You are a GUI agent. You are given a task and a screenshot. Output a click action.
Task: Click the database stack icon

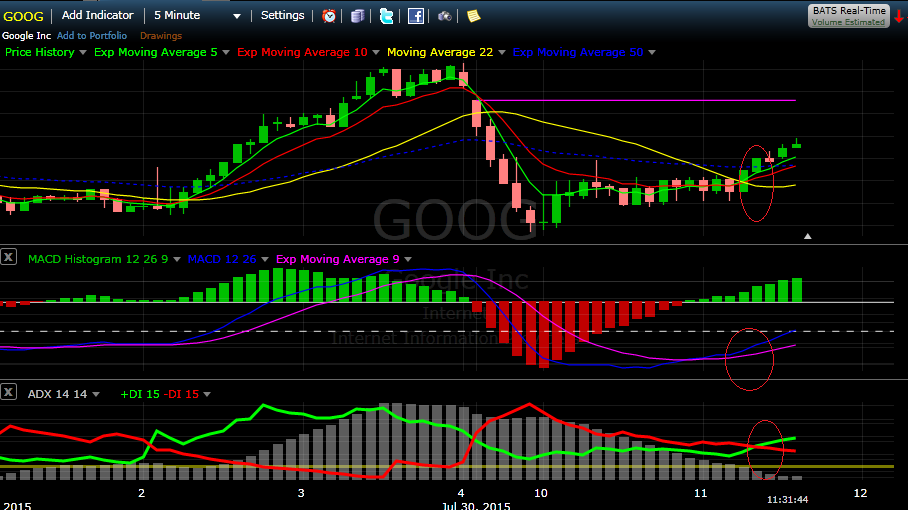pyautogui.click(x=357, y=16)
